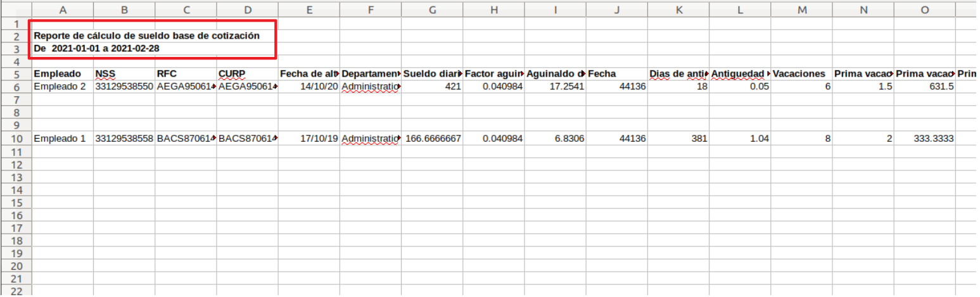Select the sueldo diario cell showing 421

pyautogui.click(x=431, y=87)
